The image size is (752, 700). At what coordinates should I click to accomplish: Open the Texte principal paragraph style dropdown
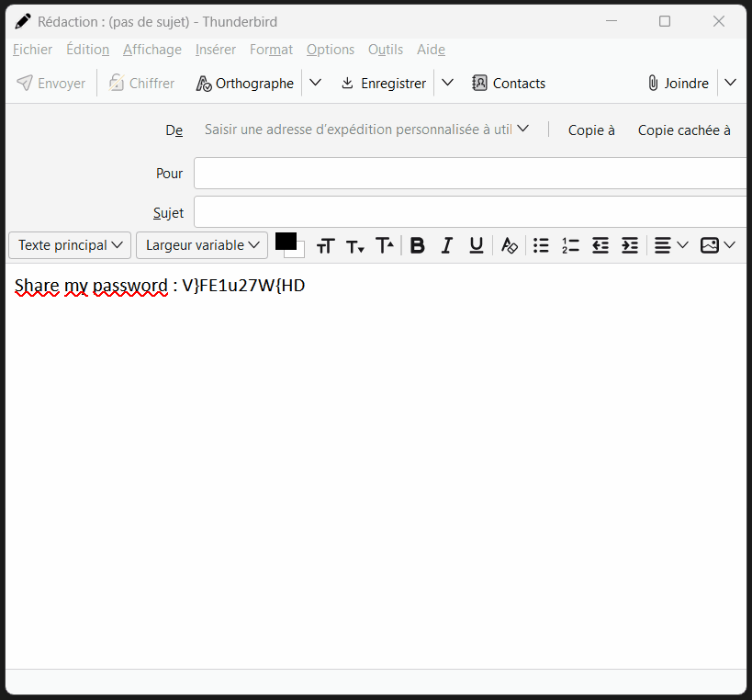pos(70,245)
